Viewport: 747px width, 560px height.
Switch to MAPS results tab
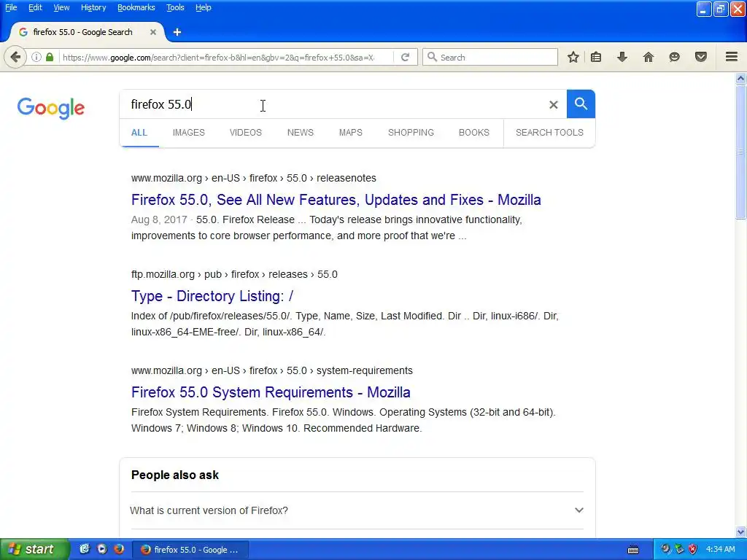click(351, 133)
